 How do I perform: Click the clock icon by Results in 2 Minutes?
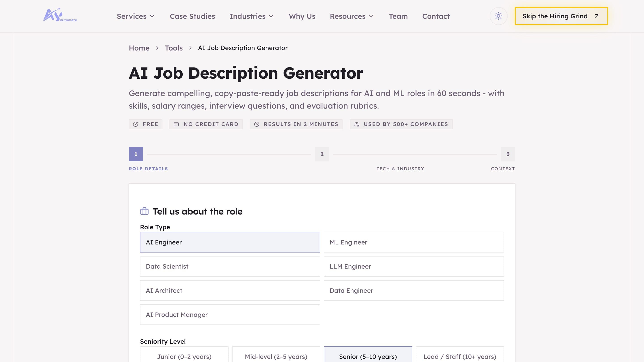click(257, 124)
